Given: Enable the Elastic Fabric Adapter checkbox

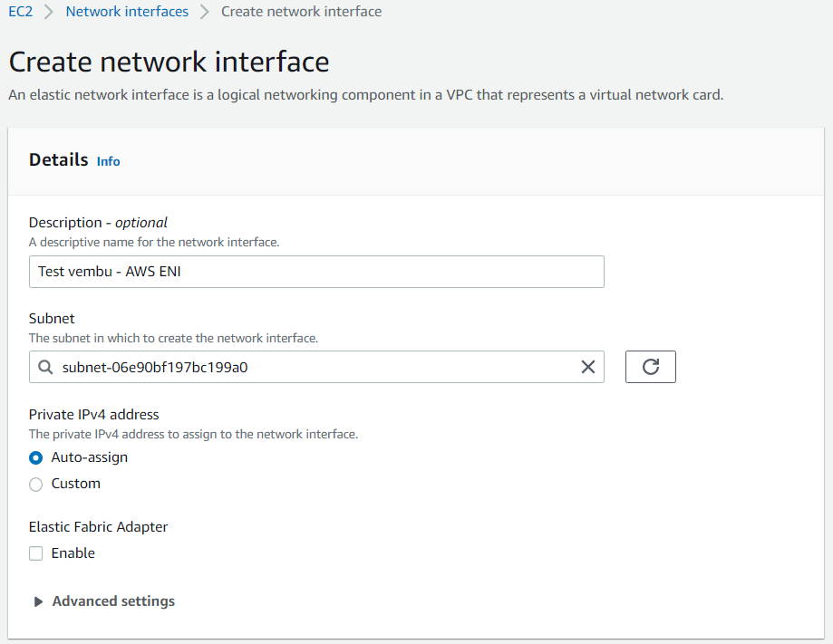Looking at the screenshot, I should click(x=35, y=553).
